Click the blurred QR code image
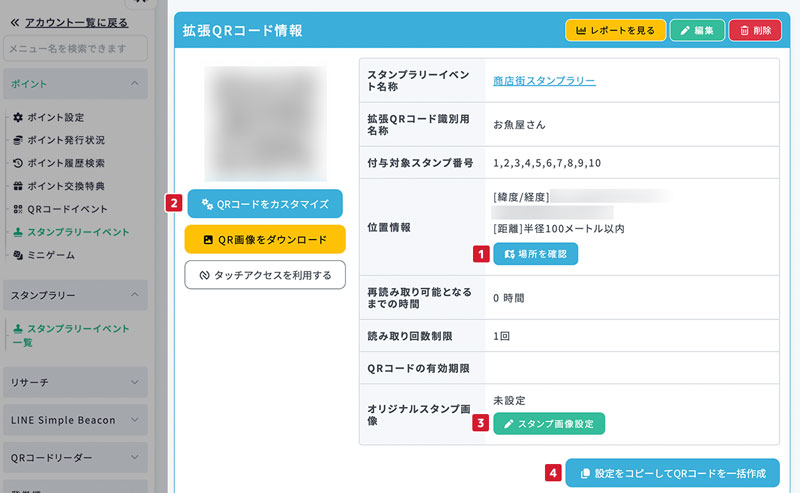800x493 pixels. (x=265, y=122)
